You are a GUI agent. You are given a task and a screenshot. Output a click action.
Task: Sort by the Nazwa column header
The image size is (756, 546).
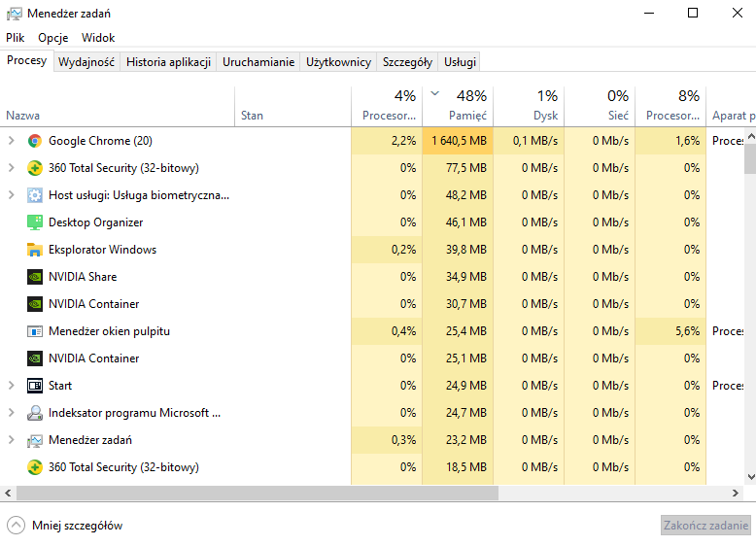click(118, 107)
